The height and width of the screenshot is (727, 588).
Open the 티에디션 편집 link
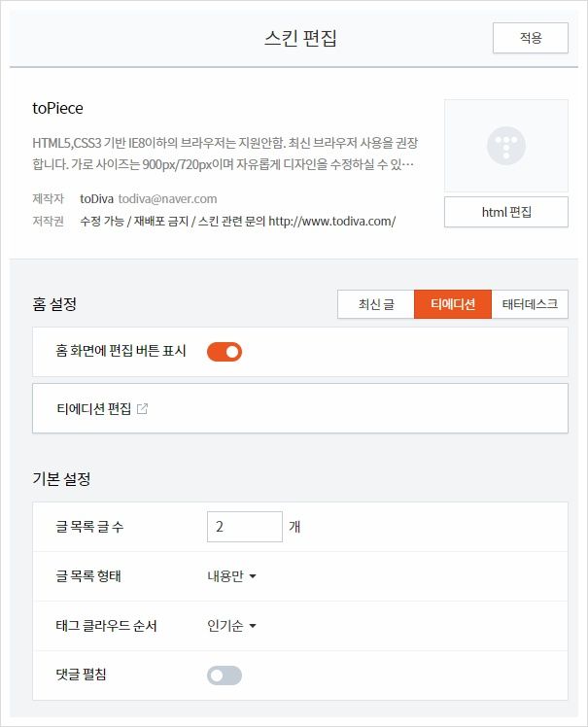(94, 408)
